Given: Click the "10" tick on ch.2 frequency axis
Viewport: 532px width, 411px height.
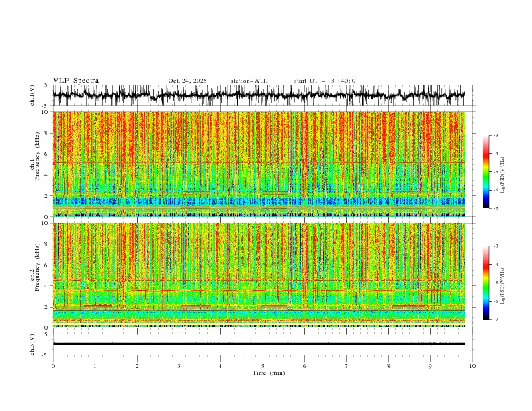Looking at the screenshot, I should (x=46, y=223).
